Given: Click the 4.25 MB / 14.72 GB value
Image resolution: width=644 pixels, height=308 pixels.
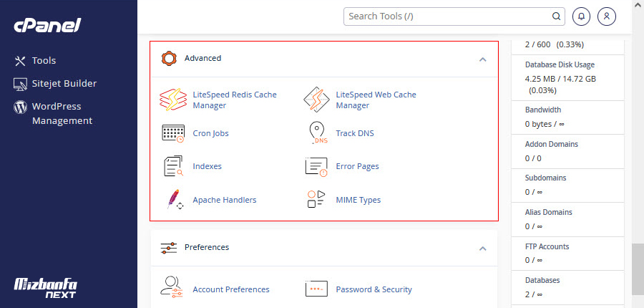Looking at the screenshot, I should coord(560,79).
